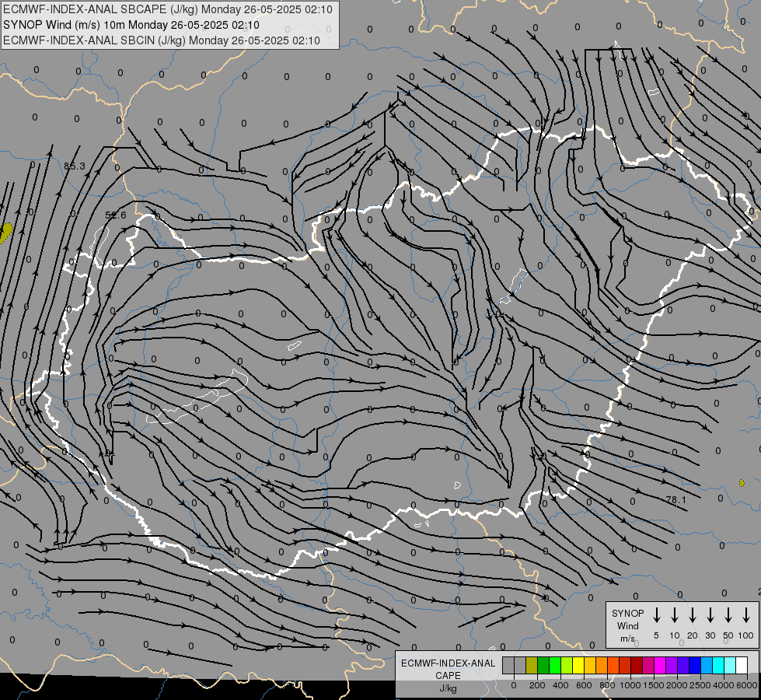Viewport: 761px width, 700px height.
Task: Click the 85.3 value on the map
Action: click(x=75, y=166)
